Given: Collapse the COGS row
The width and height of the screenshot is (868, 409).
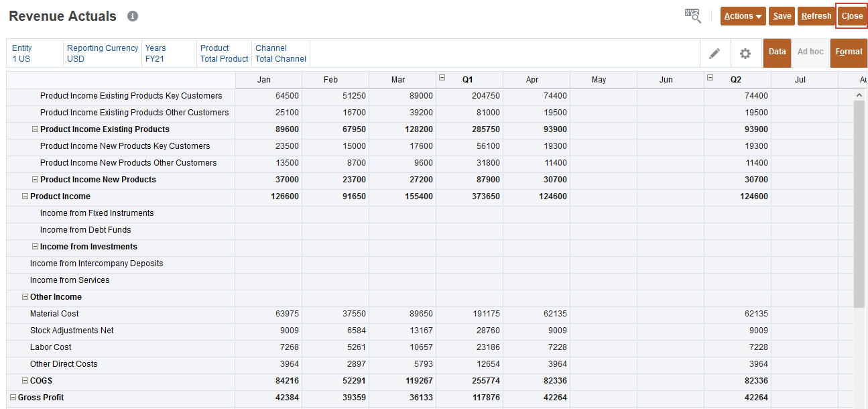Looking at the screenshot, I should pos(25,381).
